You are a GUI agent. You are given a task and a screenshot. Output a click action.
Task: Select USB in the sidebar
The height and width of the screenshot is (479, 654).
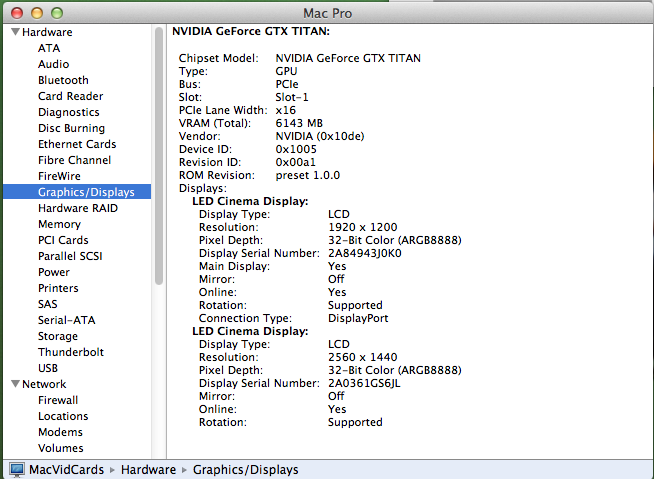48,368
